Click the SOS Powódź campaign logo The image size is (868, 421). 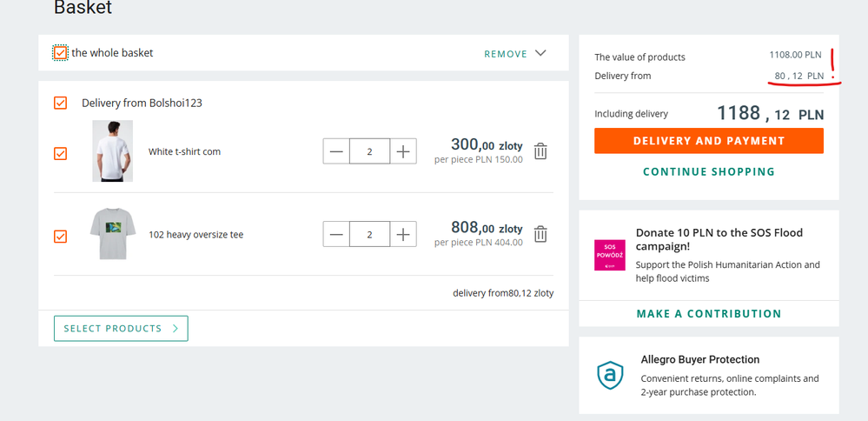[609, 255]
